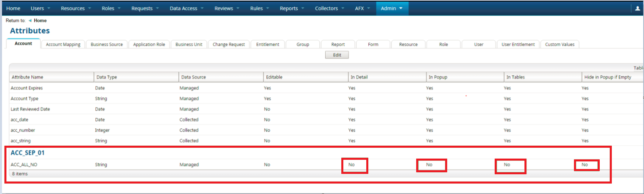This screenshot has height=194, width=644.
Task: Sort by Attribute Name column header
Action: (27, 77)
